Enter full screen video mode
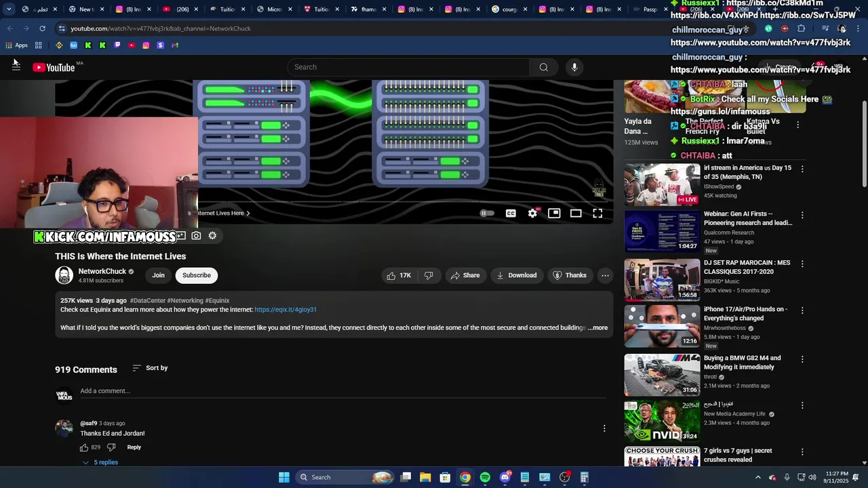Image resolution: width=868 pixels, height=488 pixels. [x=597, y=213]
